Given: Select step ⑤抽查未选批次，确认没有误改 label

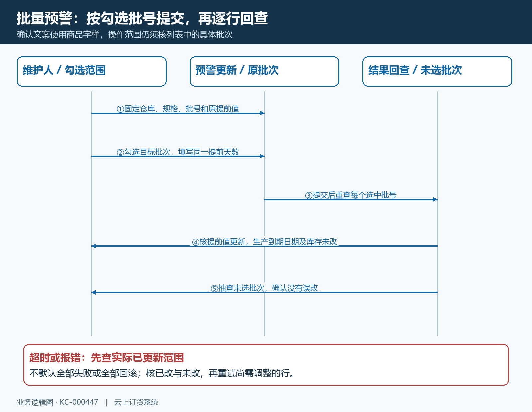Looking at the screenshot, I should click(264, 288).
